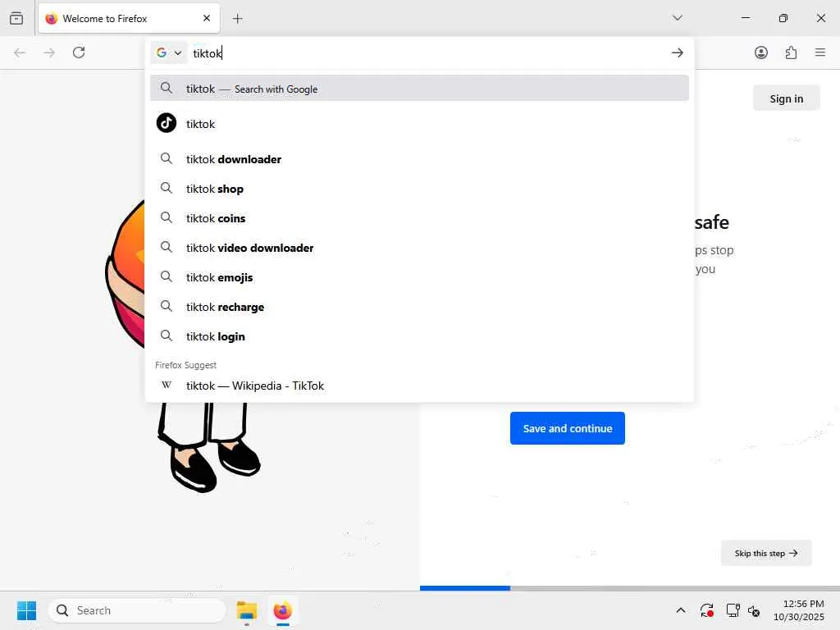Click the magnifier icon beside 'tiktok login'
Image resolution: width=840 pixels, height=630 pixels.
click(x=167, y=336)
